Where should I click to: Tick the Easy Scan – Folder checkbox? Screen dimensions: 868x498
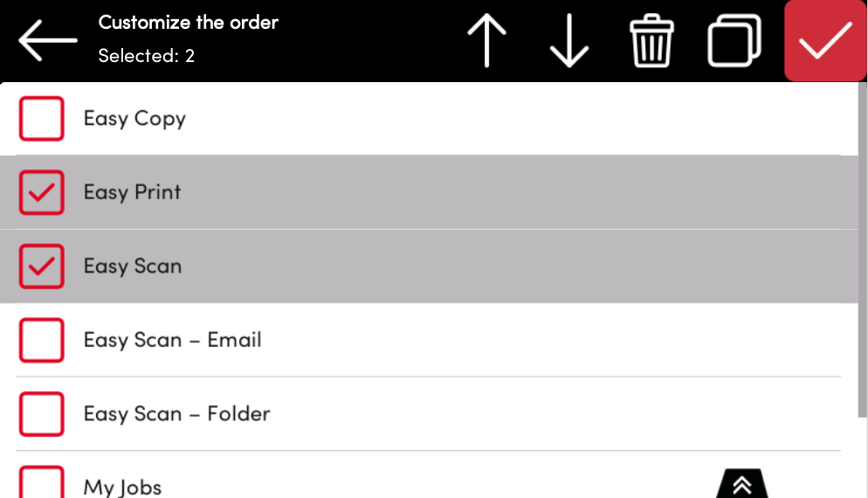[42, 414]
